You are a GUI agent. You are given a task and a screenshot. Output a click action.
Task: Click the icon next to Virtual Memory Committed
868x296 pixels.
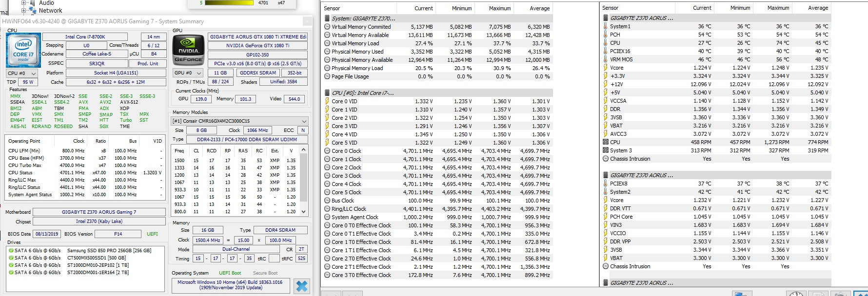(327, 27)
